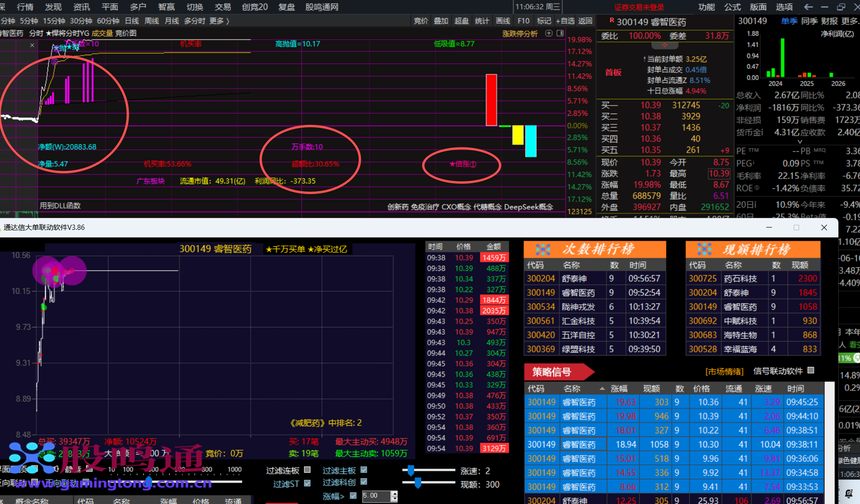Increase the 涨幅 value with up stepper

point(394,493)
